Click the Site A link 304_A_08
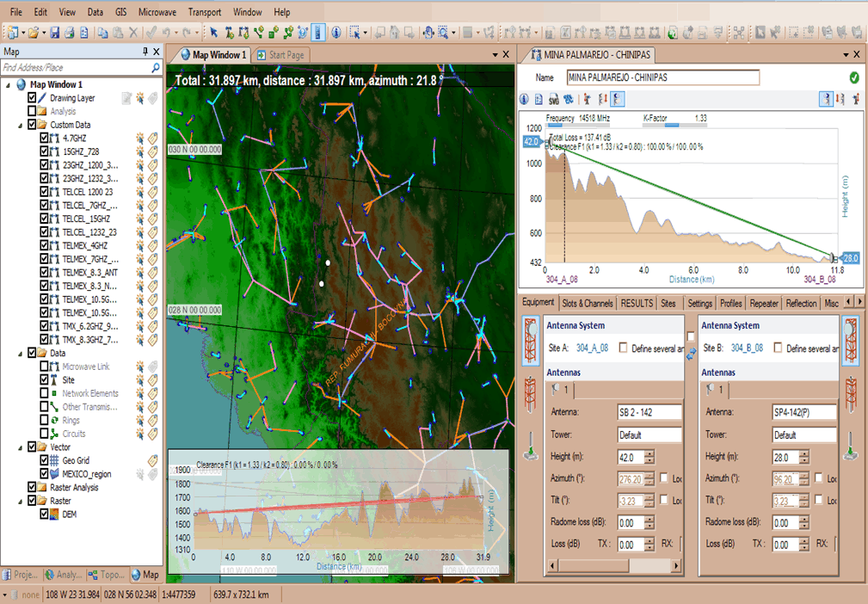Screen dimensions: 868x604 point(592,348)
